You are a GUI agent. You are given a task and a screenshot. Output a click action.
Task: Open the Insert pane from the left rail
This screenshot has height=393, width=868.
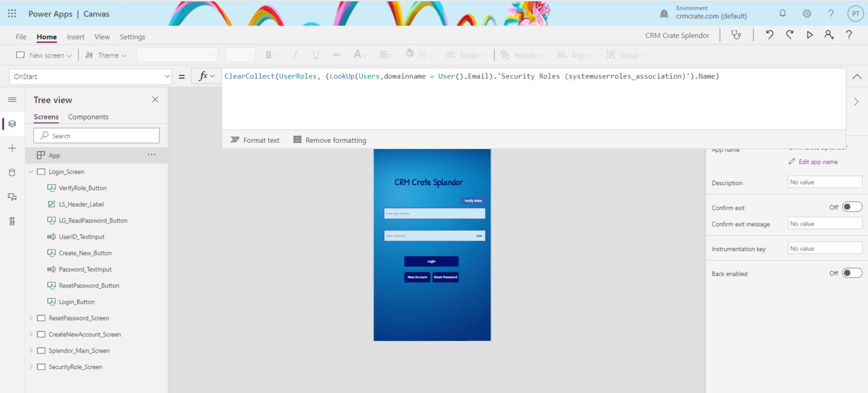[12, 148]
